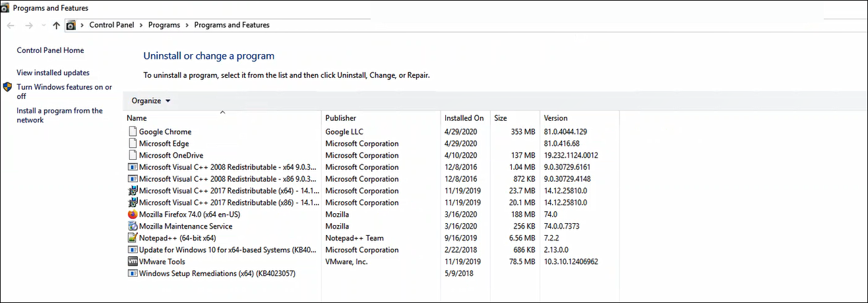Click the Microsoft OneDrive program icon

point(132,156)
